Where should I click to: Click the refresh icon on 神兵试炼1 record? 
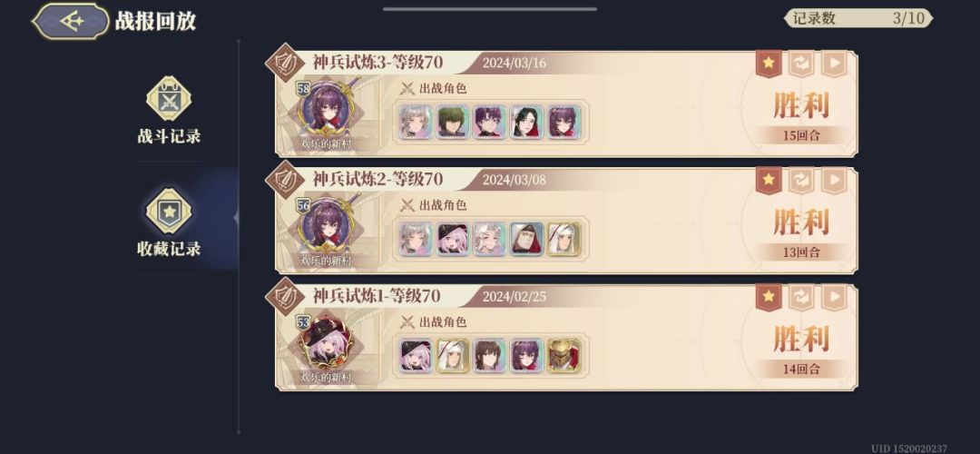tap(801, 296)
